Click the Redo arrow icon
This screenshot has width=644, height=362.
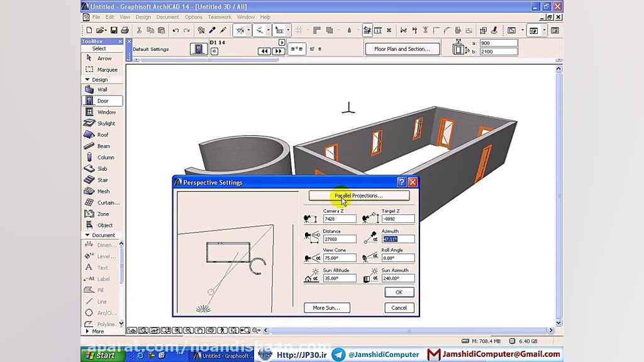click(186, 30)
